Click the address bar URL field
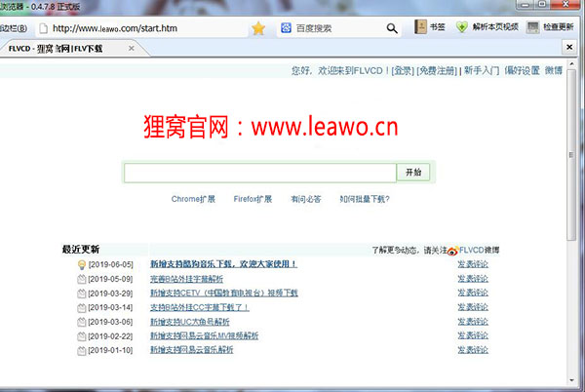585x392 pixels. point(141,28)
